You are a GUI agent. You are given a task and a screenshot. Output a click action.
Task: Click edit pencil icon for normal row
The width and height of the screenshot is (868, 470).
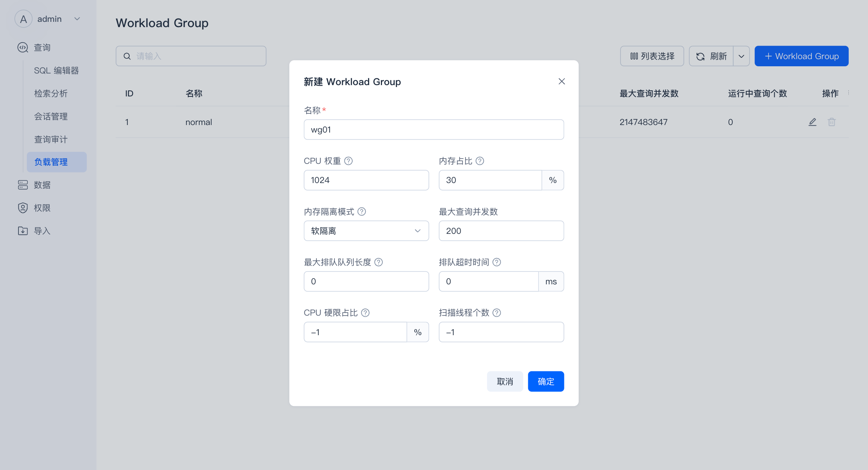[812, 122]
